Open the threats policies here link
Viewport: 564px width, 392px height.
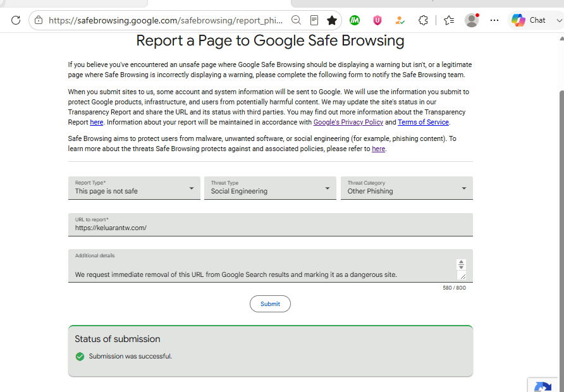[378, 149]
